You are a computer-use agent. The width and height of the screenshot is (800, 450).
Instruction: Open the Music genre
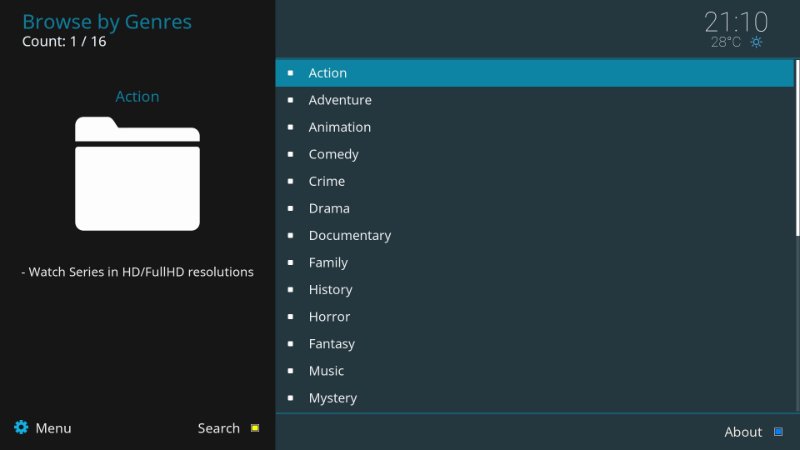pos(326,371)
